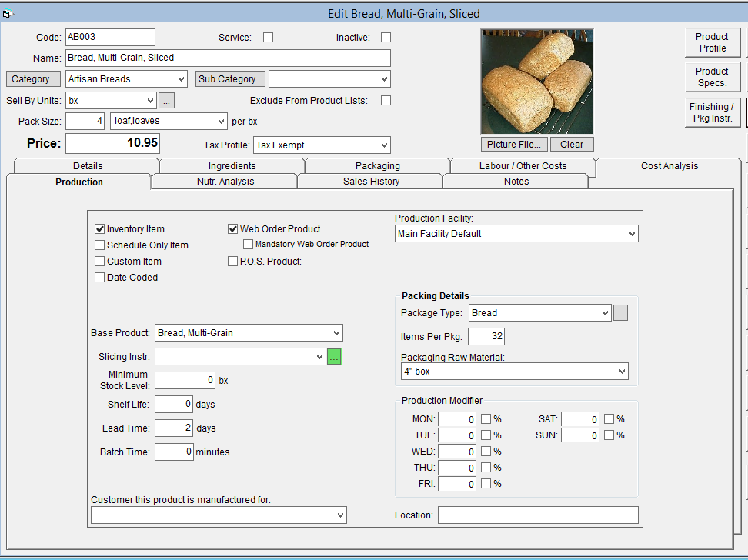Screen dimensions: 748x560
Task: Expand the Slicing Instr dropdown
Action: tap(319, 357)
